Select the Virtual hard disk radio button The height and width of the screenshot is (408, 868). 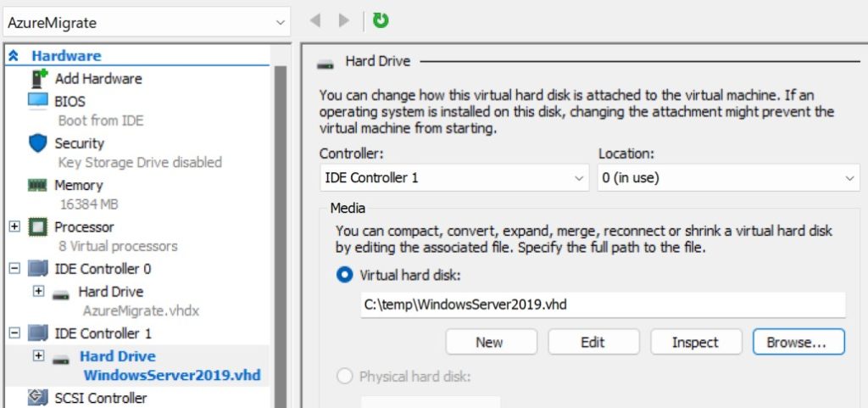coord(345,275)
